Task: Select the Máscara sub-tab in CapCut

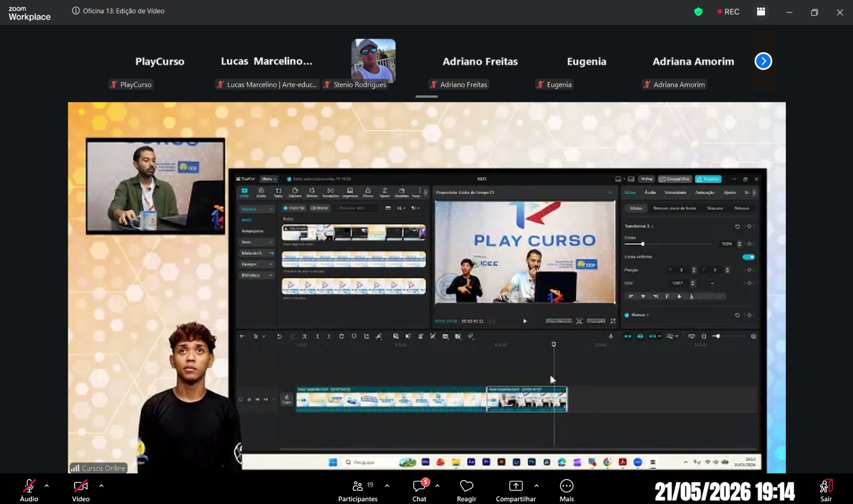Action: point(715,208)
